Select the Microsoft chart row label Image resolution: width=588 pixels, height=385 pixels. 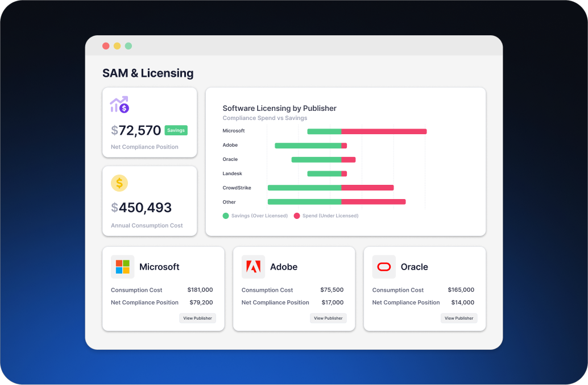[234, 131]
